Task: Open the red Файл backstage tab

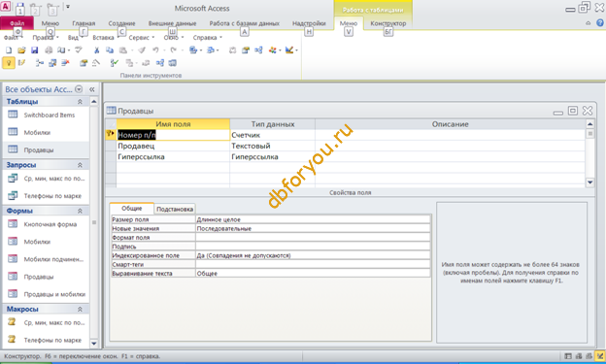Action: pyautogui.click(x=17, y=23)
